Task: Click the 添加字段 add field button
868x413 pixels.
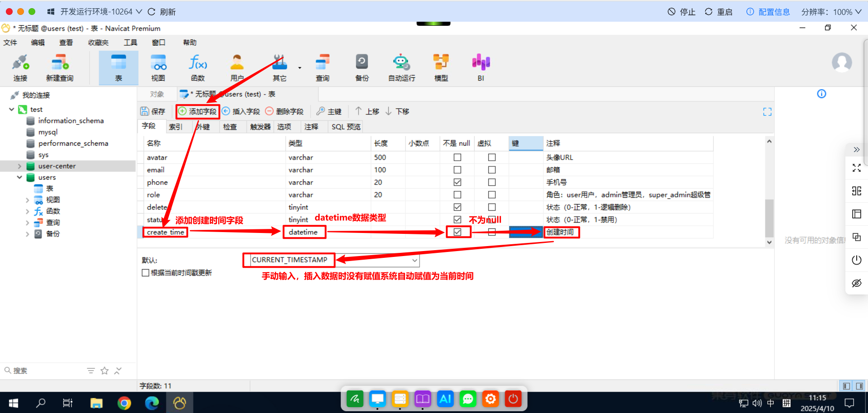Action: (x=198, y=111)
